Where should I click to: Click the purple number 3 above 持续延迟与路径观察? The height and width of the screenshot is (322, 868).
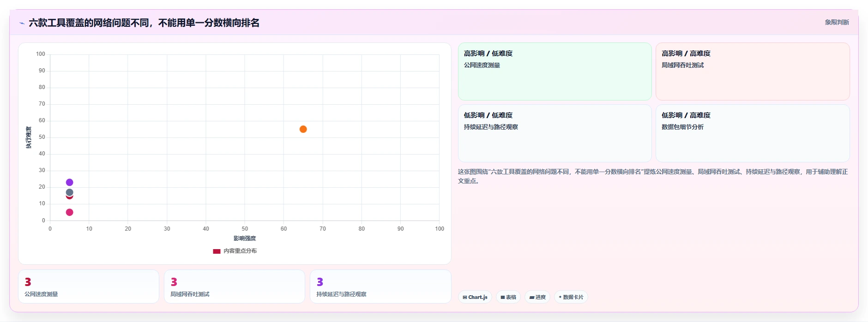click(x=319, y=282)
